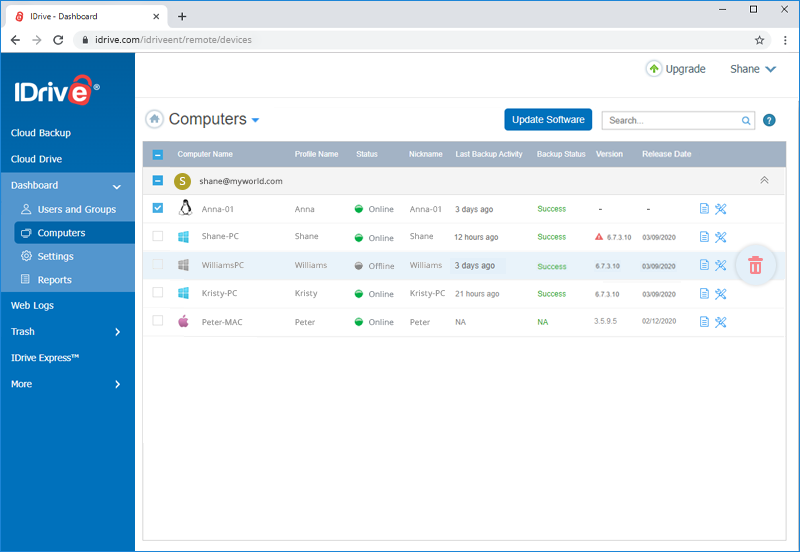800x552 pixels.
Task: Click the green Upgrade arrow icon
Action: 654,68
